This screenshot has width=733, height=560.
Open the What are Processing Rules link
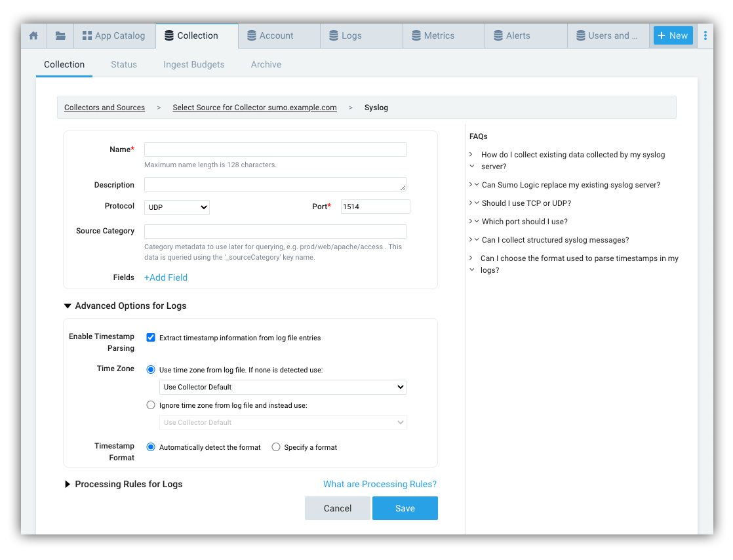click(x=380, y=484)
